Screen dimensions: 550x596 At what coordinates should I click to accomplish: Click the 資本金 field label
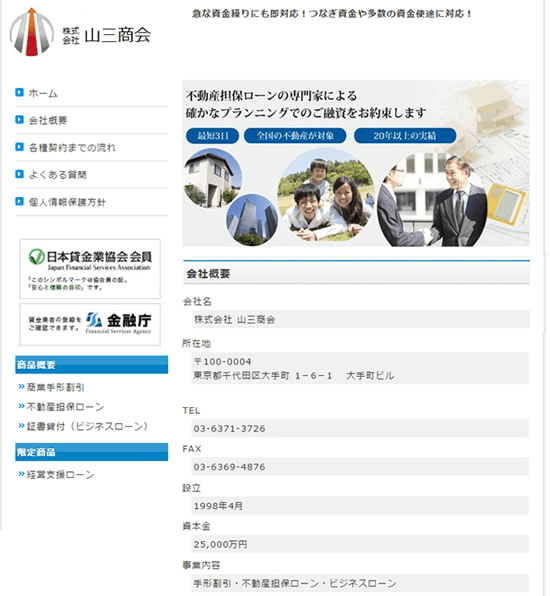point(196,526)
